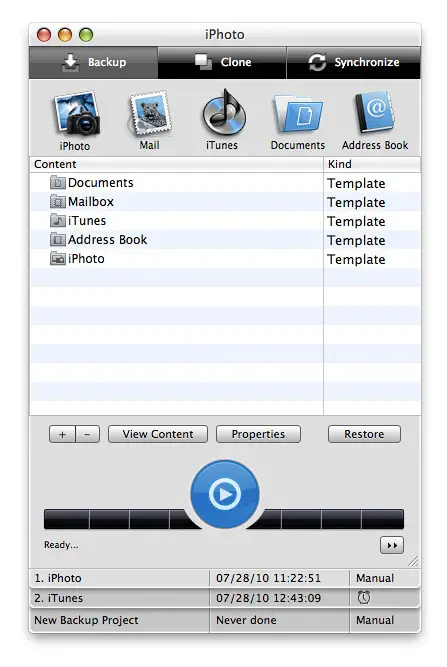Switch to the Clone tab
Viewport: 447px width, 667px height.
tap(222, 63)
